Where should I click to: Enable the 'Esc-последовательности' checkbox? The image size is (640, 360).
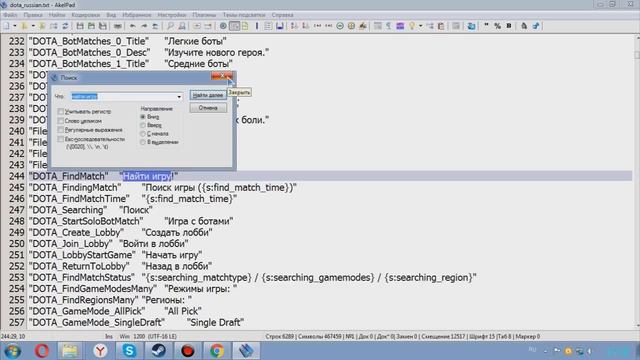click(x=61, y=139)
